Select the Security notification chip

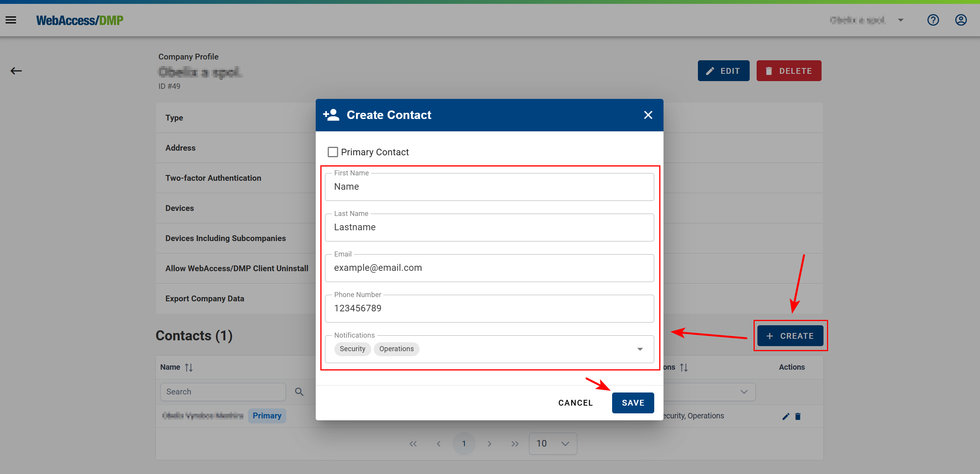click(x=352, y=349)
